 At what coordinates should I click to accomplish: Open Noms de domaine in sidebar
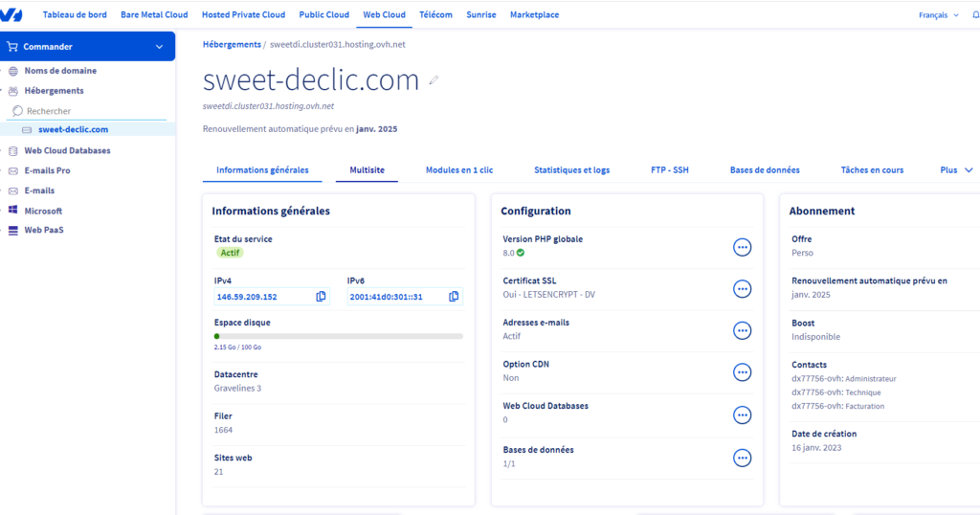click(59, 71)
